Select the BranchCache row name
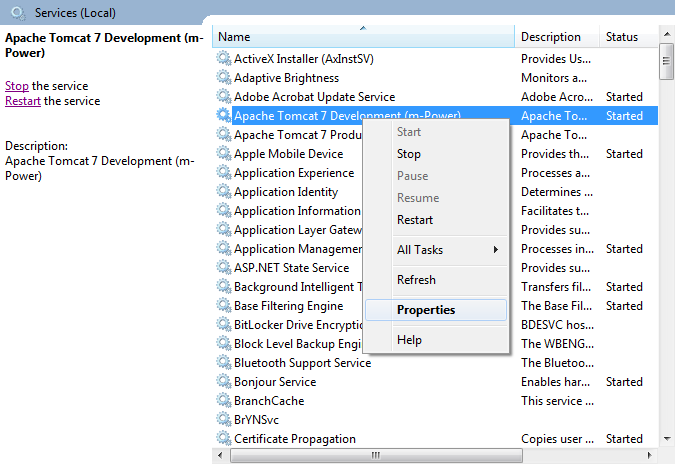The width and height of the screenshot is (675, 464). pos(269,401)
